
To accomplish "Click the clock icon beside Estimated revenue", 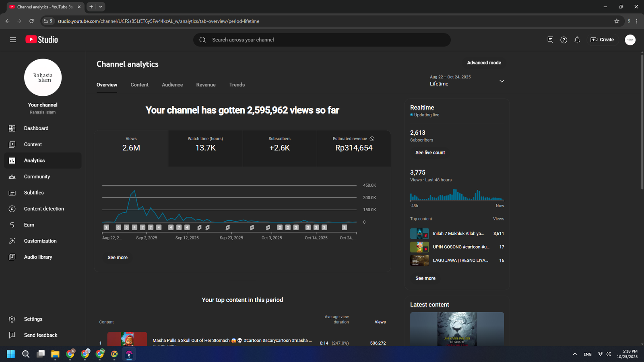I will tap(372, 139).
